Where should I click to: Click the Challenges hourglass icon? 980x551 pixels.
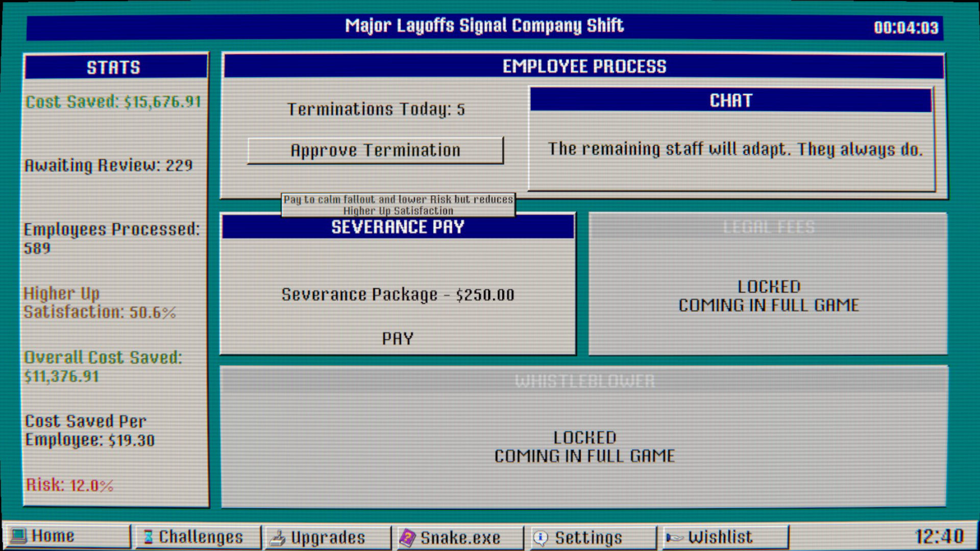click(x=148, y=537)
